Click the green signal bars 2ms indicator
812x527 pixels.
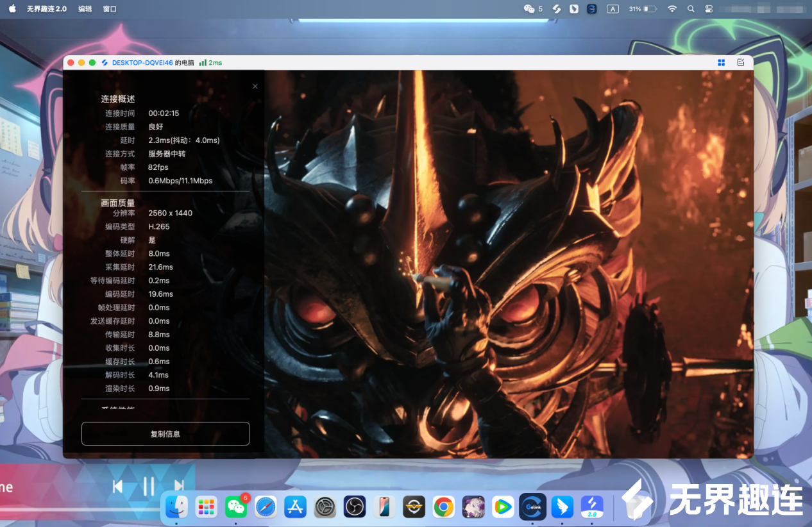pos(210,63)
